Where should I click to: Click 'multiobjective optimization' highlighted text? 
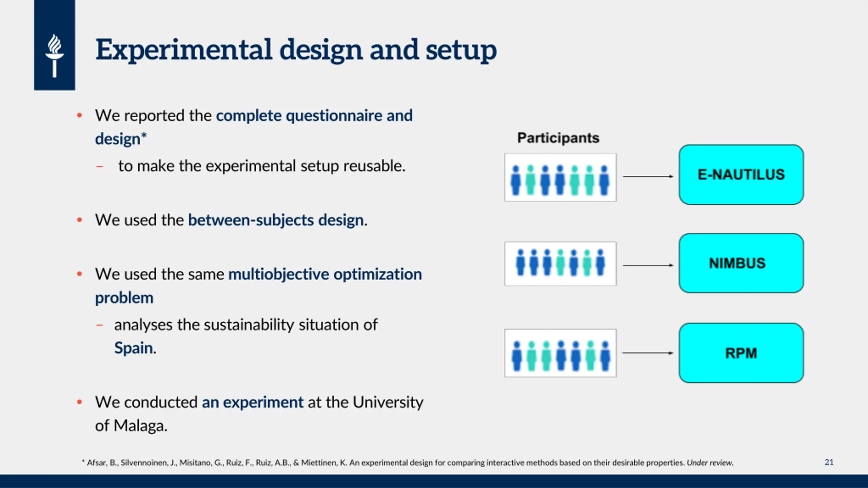coord(325,274)
